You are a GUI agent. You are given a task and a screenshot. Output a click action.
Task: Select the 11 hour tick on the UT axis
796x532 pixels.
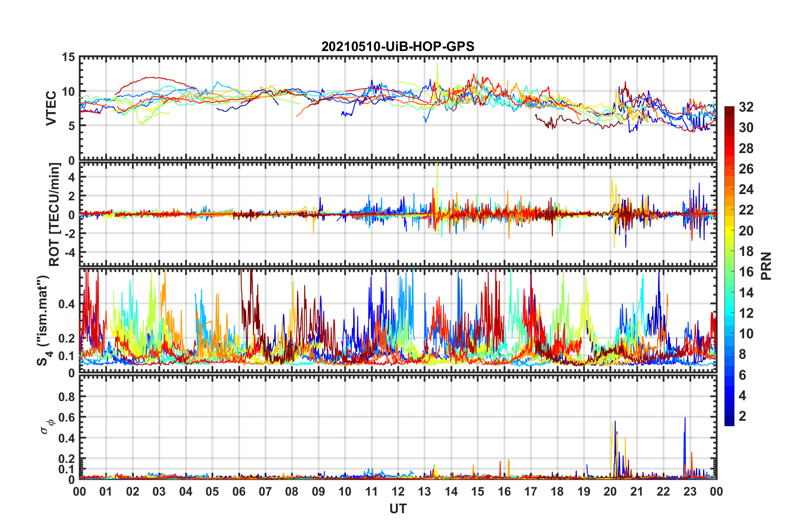372,491
